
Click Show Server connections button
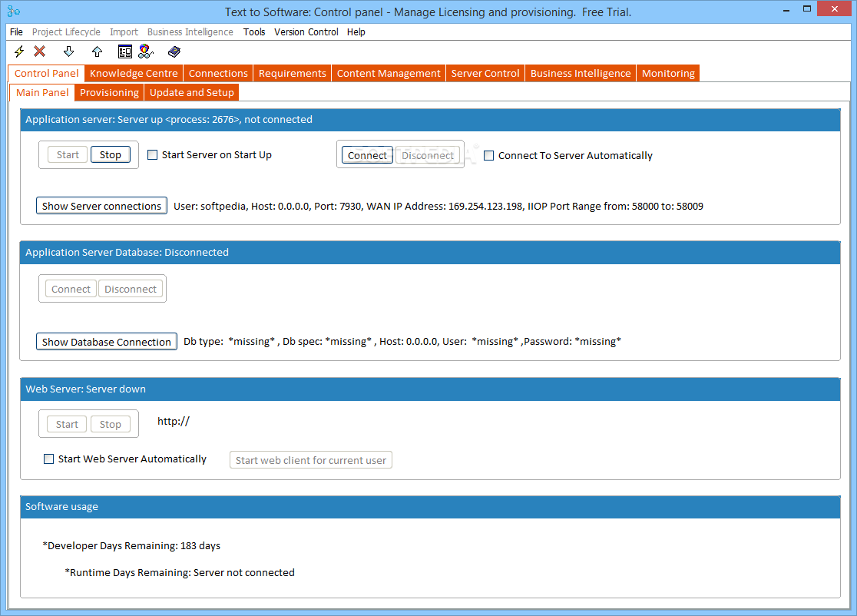(101, 206)
